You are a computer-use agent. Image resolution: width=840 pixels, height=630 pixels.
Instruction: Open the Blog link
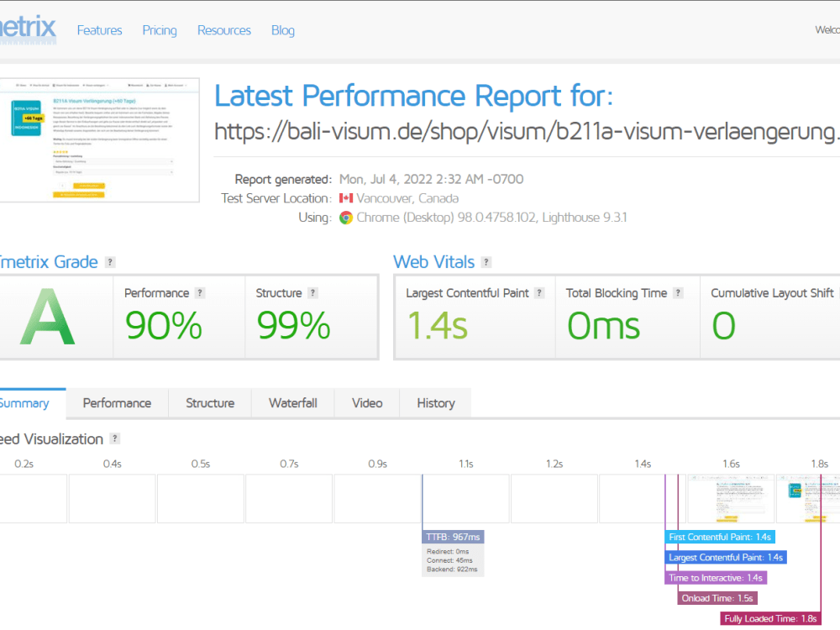[283, 30]
